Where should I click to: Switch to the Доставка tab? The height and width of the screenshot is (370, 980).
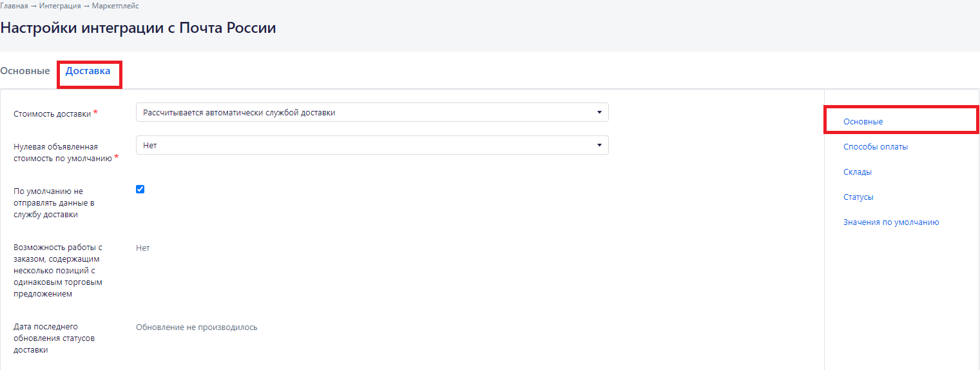tap(88, 71)
